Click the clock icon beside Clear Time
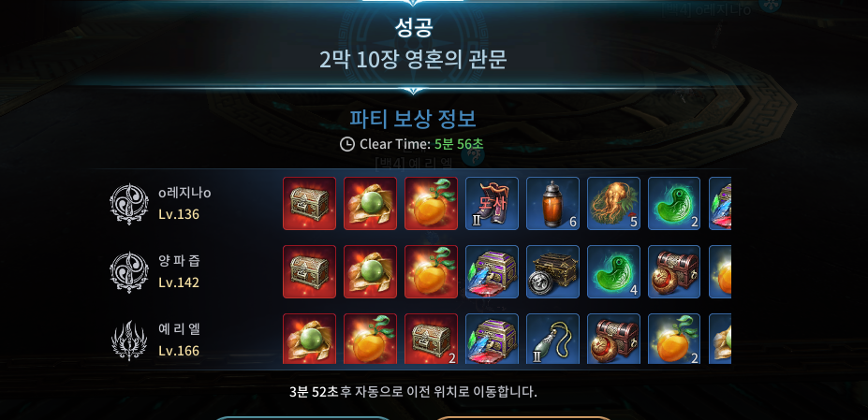868x420 pixels. pyautogui.click(x=347, y=144)
